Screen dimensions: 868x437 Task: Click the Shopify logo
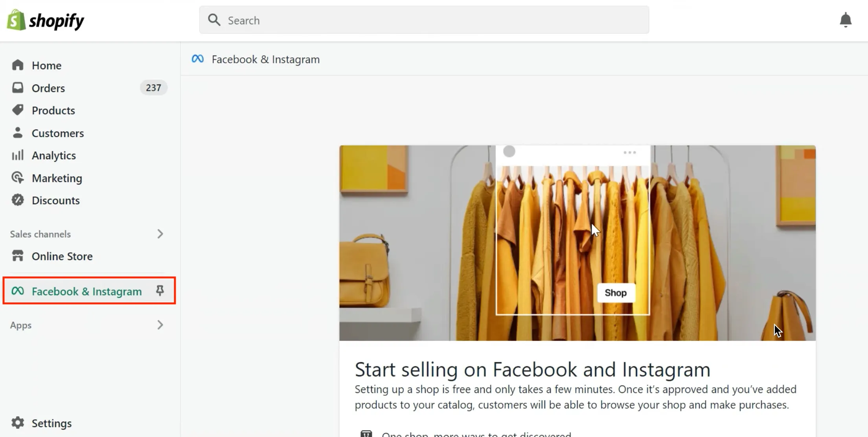pos(46,20)
